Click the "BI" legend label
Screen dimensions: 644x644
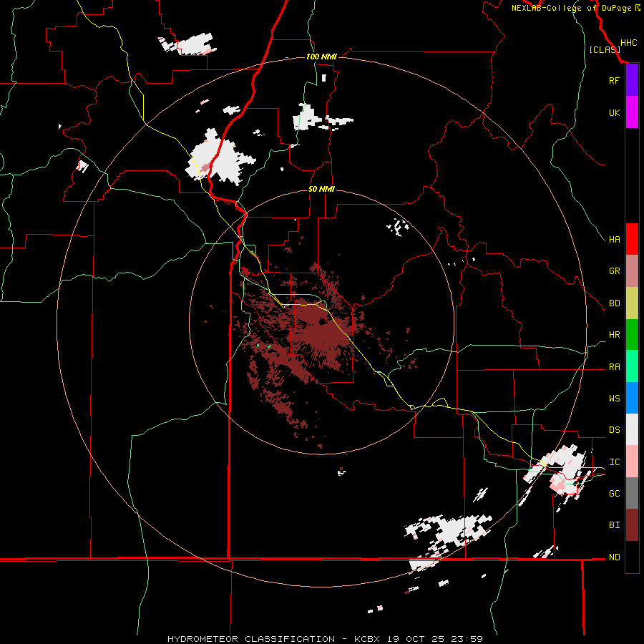(614, 525)
